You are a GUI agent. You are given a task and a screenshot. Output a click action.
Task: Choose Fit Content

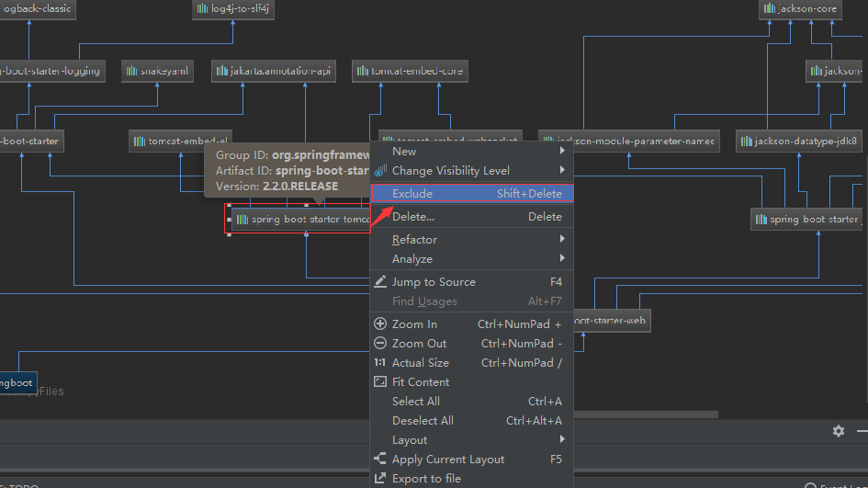click(x=471, y=382)
